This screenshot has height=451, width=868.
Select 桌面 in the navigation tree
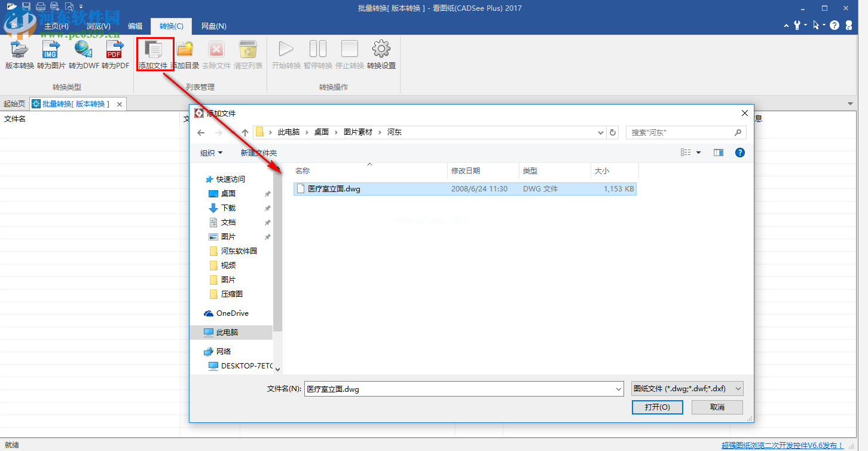228,193
